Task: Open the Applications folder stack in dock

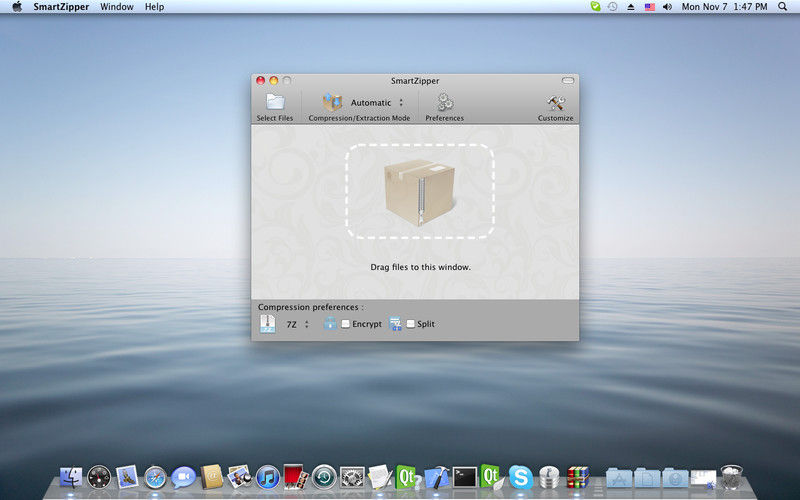Action: coord(619,478)
